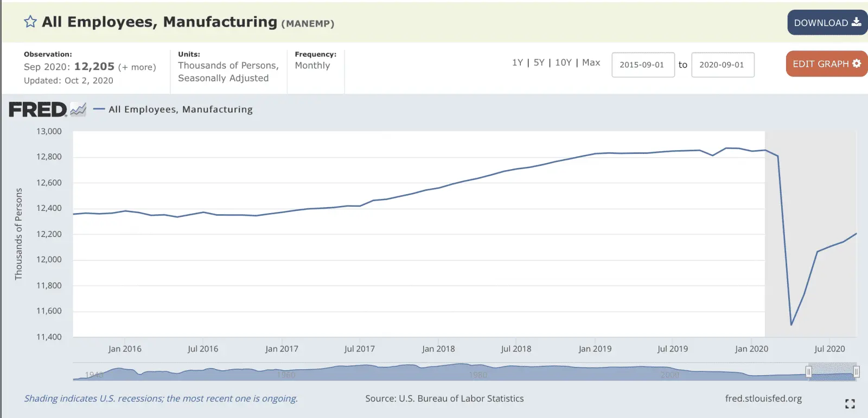Choose the 10Y time range

coord(563,63)
